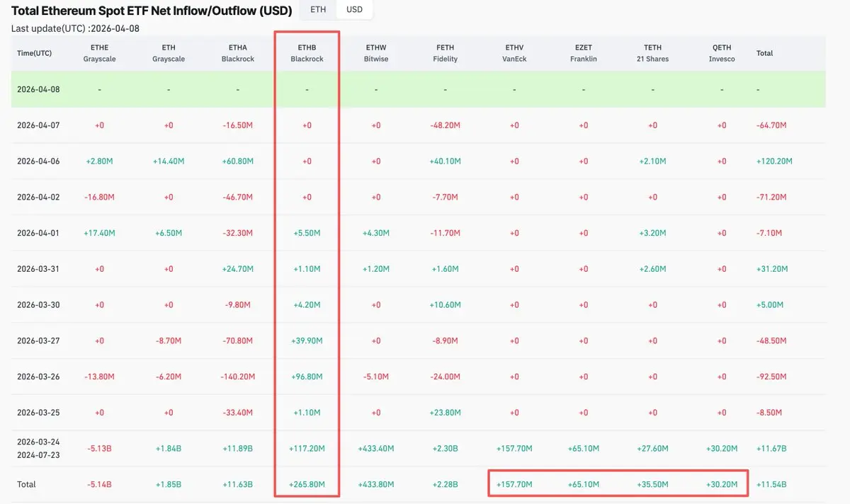Select the 2026-04-02 date cell

coord(38,197)
